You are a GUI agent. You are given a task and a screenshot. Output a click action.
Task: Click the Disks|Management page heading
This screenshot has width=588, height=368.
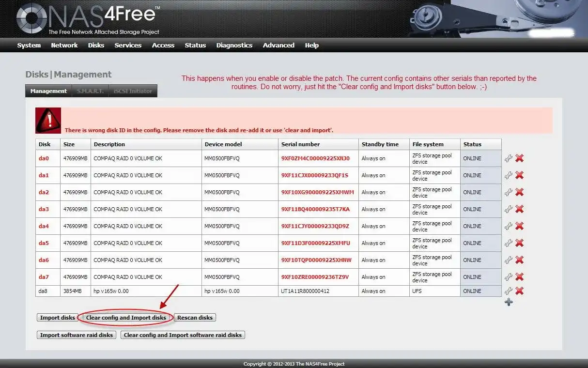click(68, 75)
